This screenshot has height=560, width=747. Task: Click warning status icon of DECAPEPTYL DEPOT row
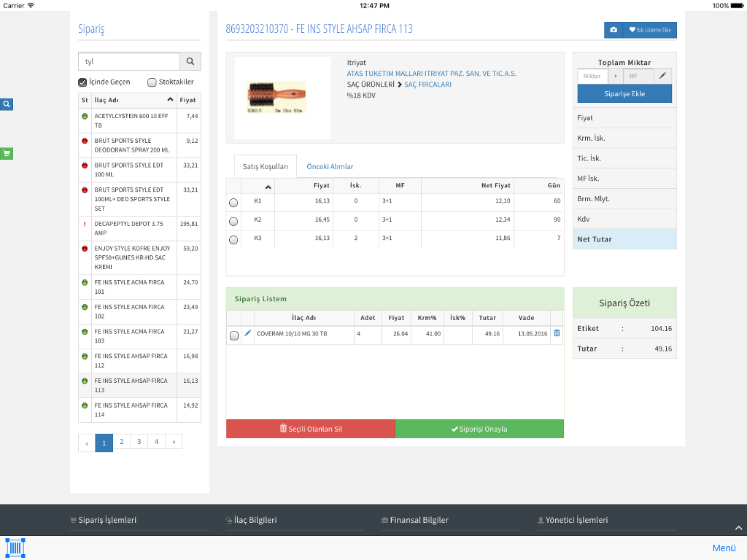(x=85, y=224)
